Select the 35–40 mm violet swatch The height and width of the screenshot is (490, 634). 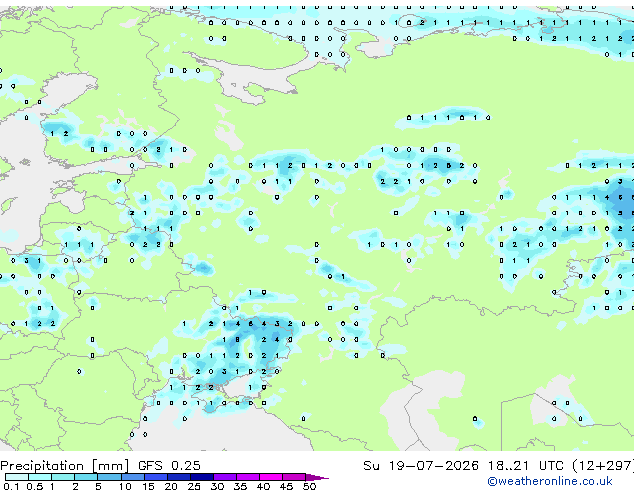(x=248, y=477)
